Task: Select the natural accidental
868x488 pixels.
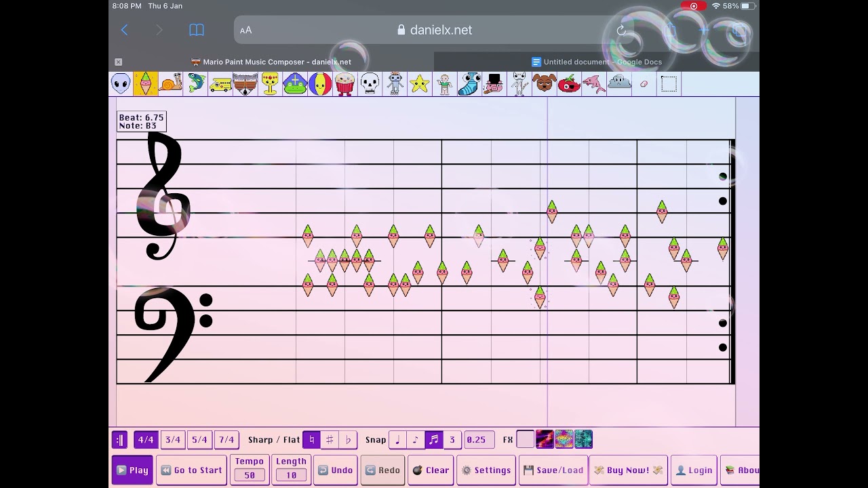Action: [311, 440]
